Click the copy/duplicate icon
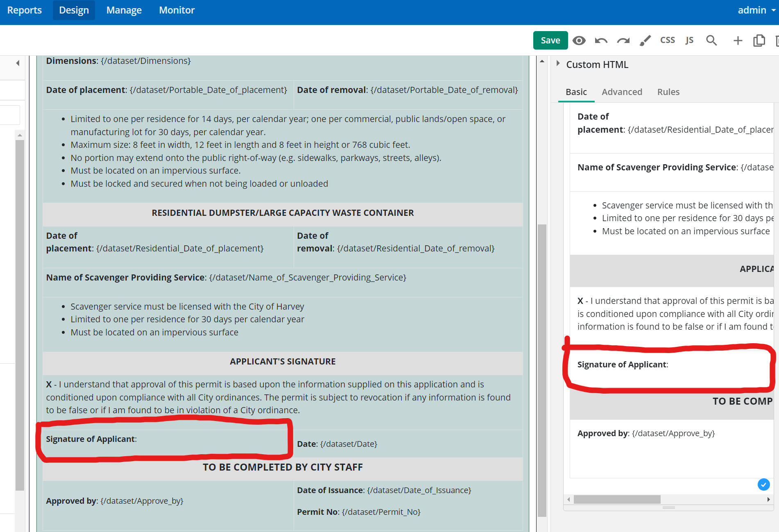The height and width of the screenshot is (532, 779). click(759, 41)
